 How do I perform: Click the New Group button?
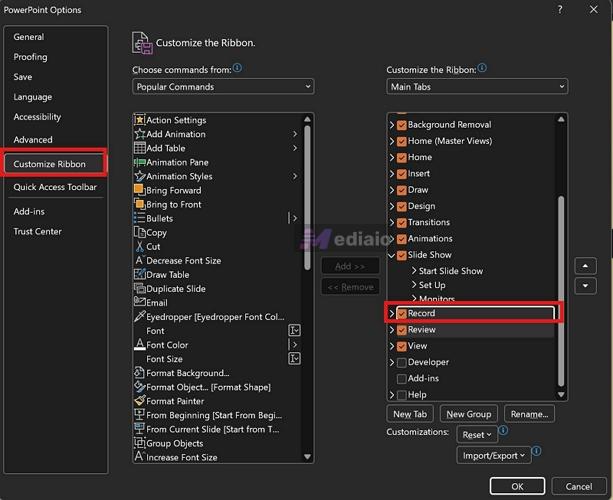point(469,414)
